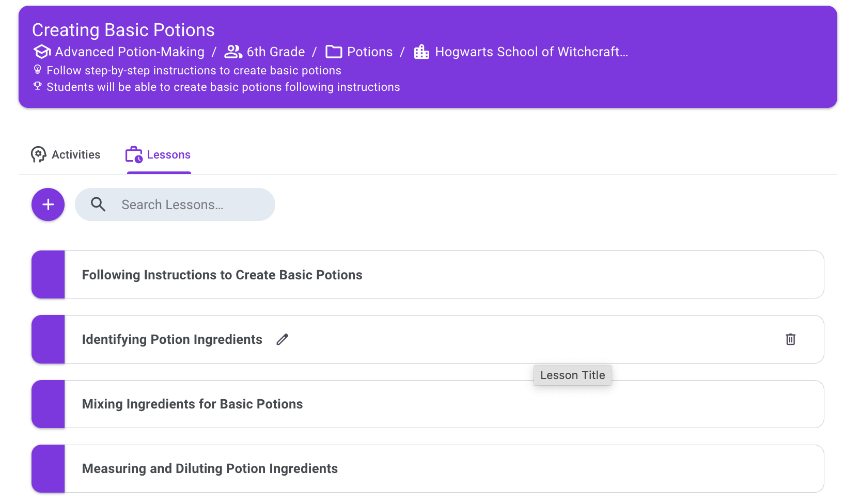
Task: Click the building icon for Hogwarts School
Action: (x=421, y=52)
